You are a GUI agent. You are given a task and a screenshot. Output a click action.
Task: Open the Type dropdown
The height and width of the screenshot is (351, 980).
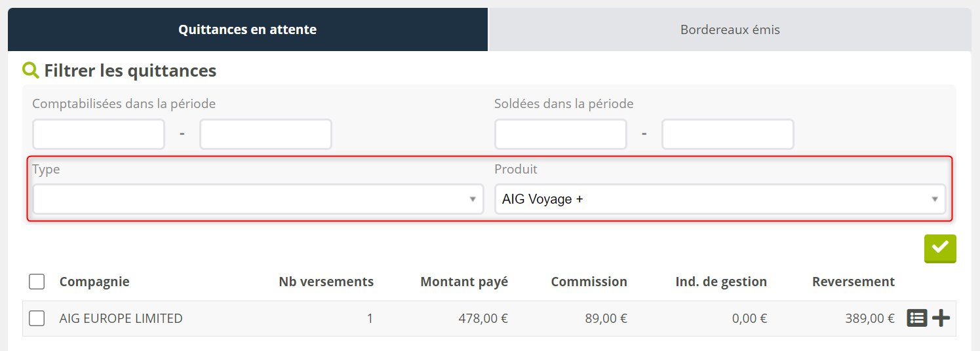tap(258, 199)
